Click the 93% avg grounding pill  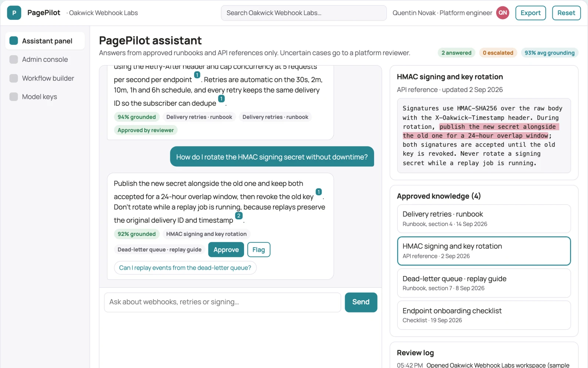(x=549, y=53)
